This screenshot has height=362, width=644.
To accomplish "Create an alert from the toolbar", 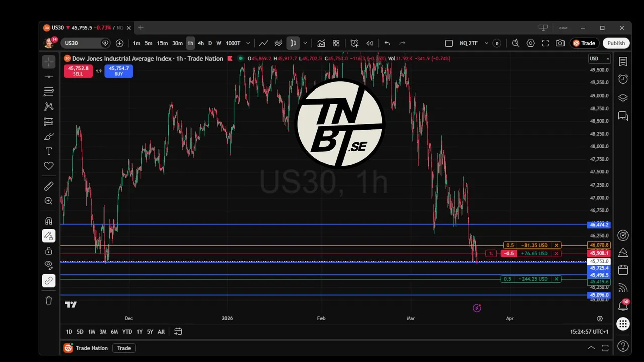I will [354, 43].
